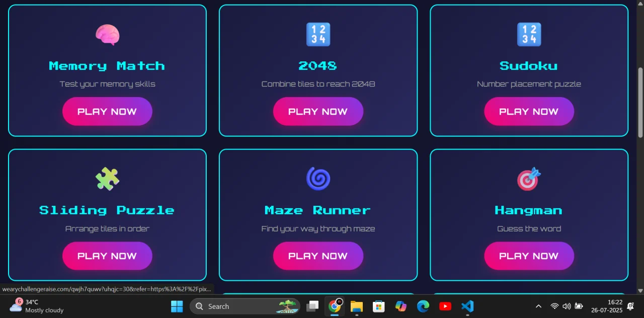The width and height of the screenshot is (644, 318).
Task: Click the 1234 number icon above Sudoku title
Action: (529, 35)
